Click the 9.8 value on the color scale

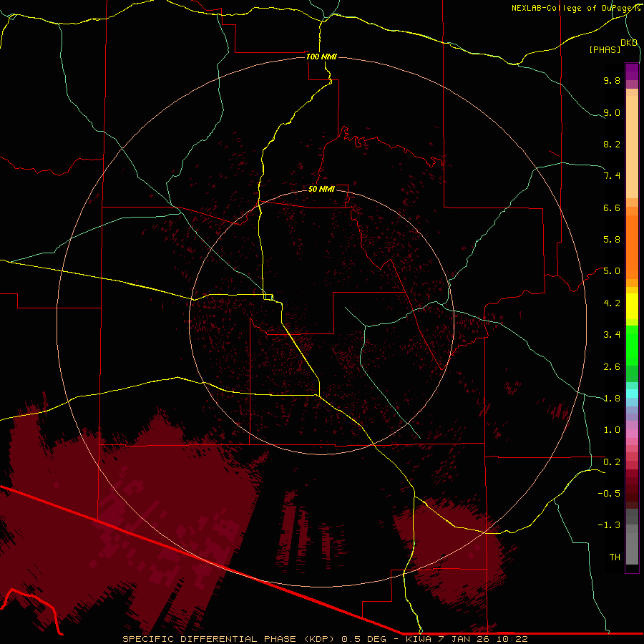click(612, 80)
